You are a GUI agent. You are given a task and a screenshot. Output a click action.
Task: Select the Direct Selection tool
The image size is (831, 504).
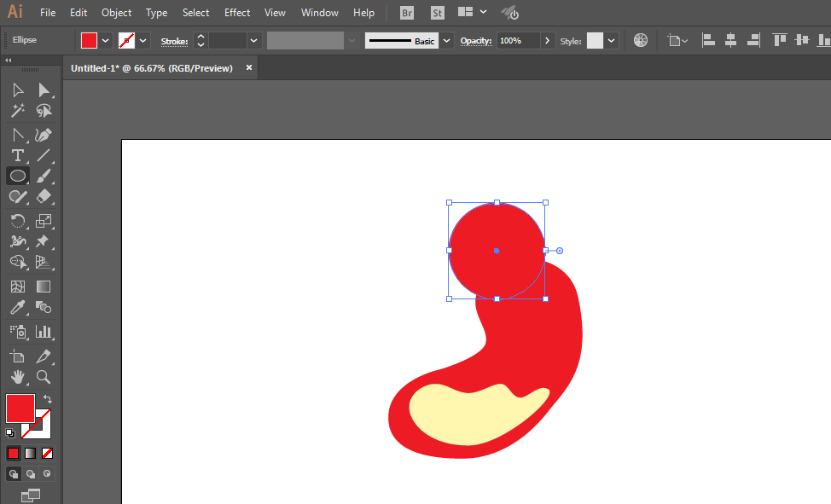[x=44, y=90]
